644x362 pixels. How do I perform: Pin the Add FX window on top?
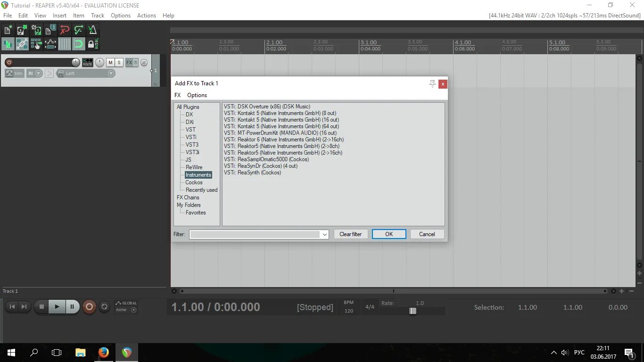432,84
